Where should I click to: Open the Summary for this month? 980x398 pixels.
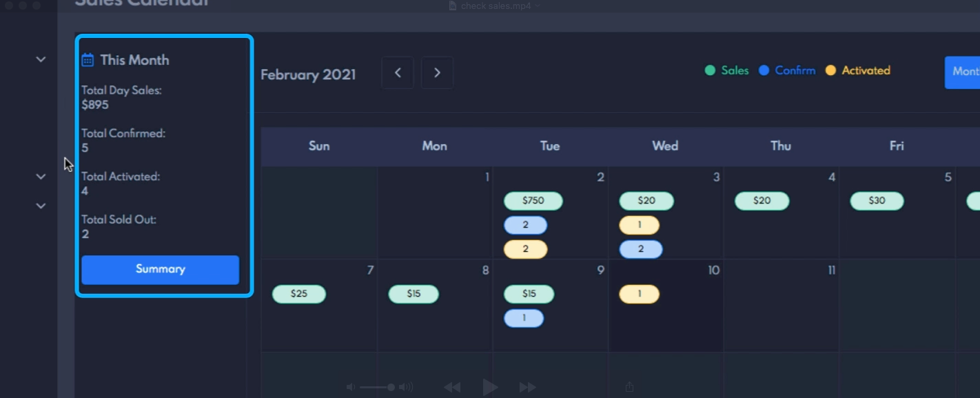coord(161,270)
